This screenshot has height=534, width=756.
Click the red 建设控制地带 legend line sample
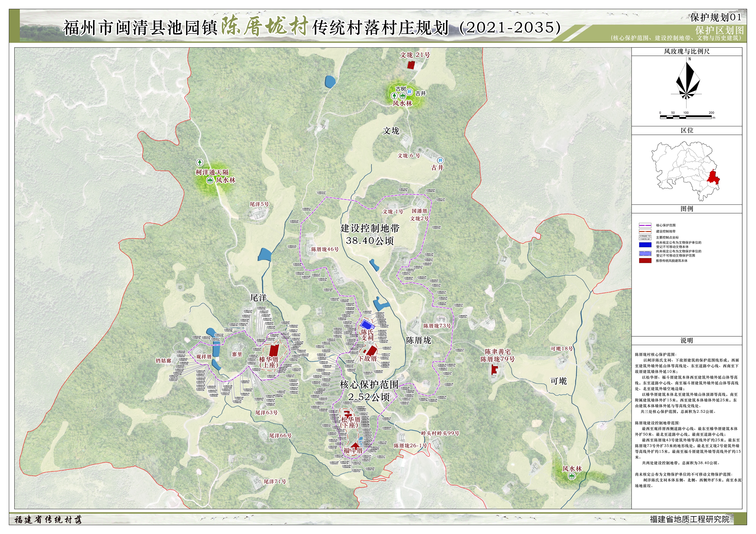pos(645,232)
